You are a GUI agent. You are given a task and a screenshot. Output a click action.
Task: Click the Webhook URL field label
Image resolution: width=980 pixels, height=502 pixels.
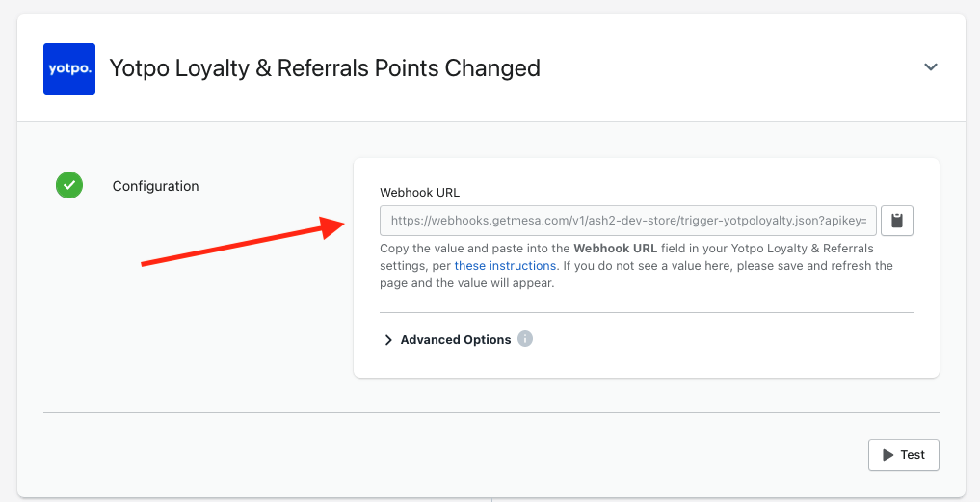[x=419, y=193]
